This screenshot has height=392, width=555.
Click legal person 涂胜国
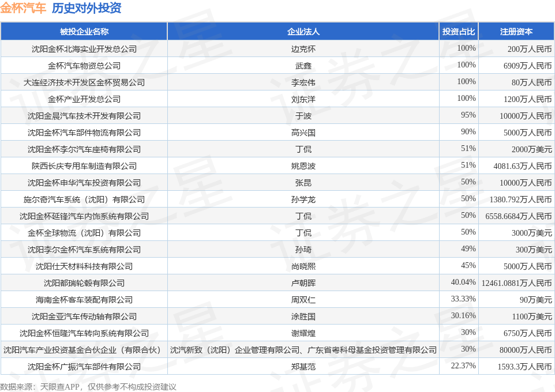303,316
